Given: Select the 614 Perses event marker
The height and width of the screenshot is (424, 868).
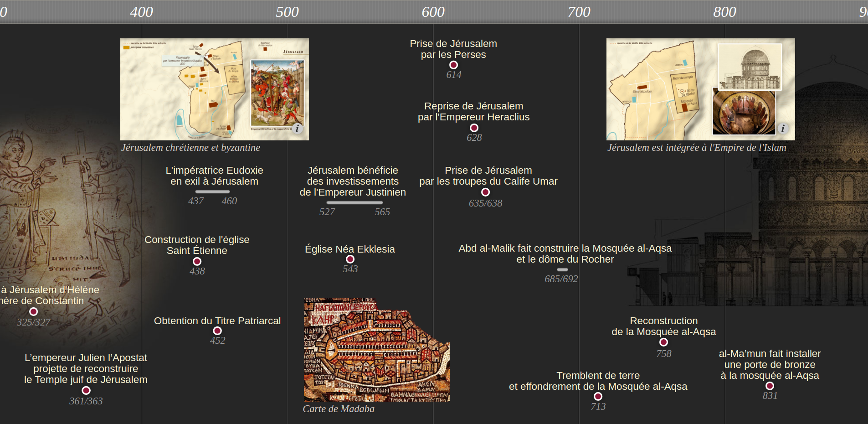Looking at the screenshot, I should (x=454, y=65).
